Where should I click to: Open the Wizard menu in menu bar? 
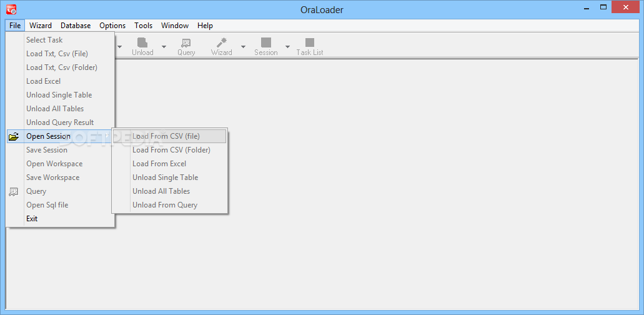(x=41, y=26)
